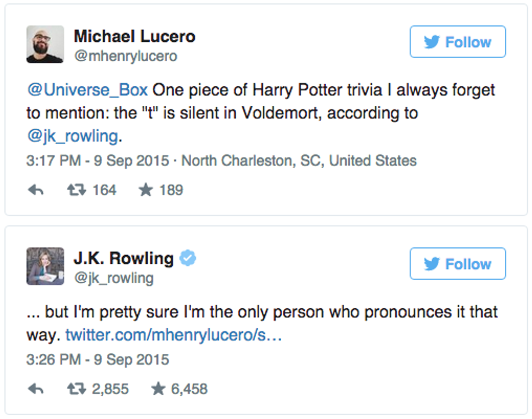Reply to J.K. Rowling's tweet
This screenshot has width=532, height=419.
click(35, 389)
